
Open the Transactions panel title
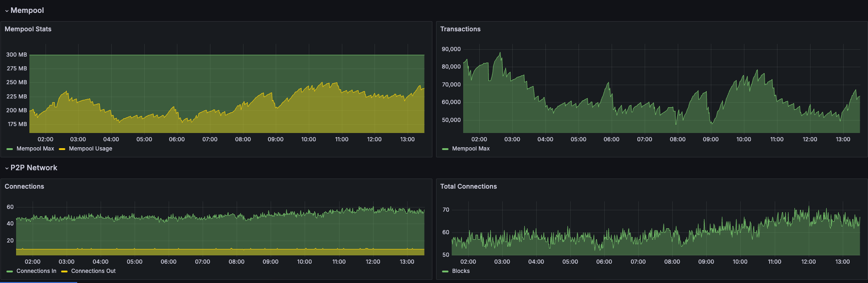pyautogui.click(x=460, y=29)
